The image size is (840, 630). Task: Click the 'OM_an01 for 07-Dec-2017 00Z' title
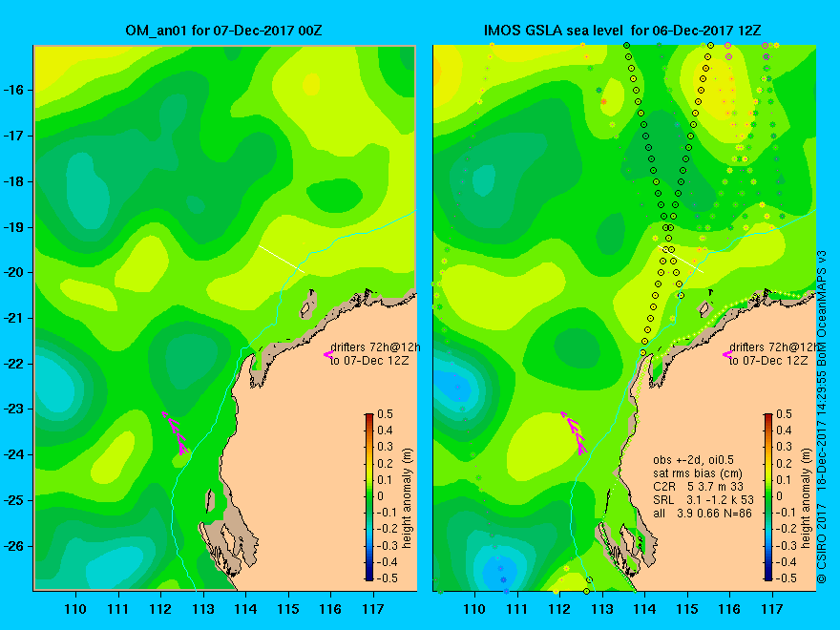223,30
